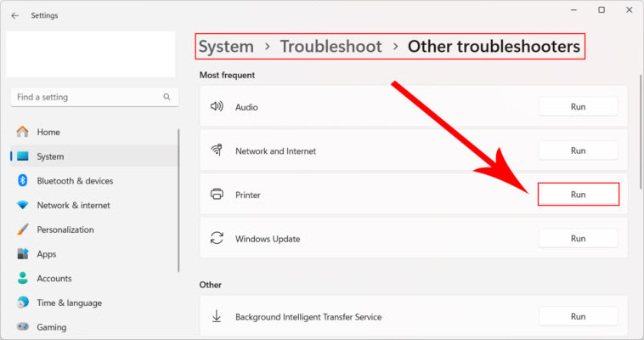The image size is (644, 340).
Task: Open Time & language settings
Action: pos(94,303)
